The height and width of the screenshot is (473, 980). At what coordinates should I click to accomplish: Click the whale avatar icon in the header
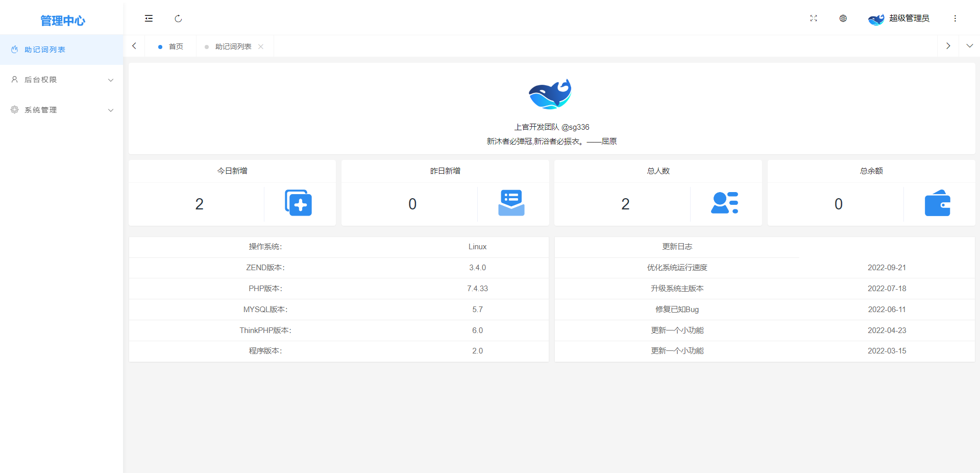pyautogui.click(x=876, y=18)
